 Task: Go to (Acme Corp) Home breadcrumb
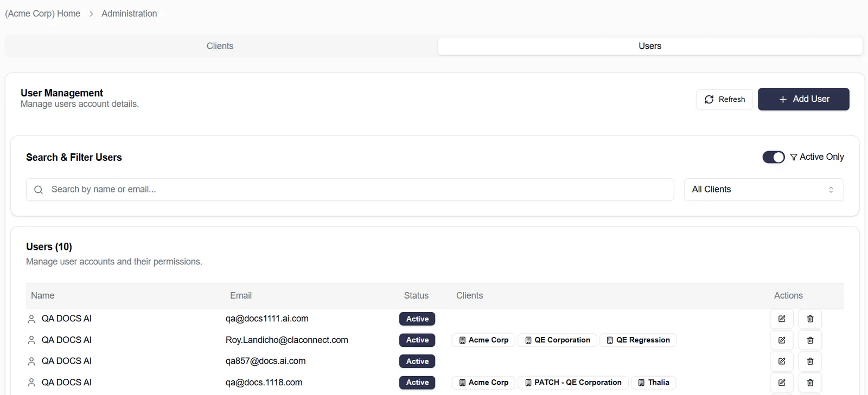43,14
